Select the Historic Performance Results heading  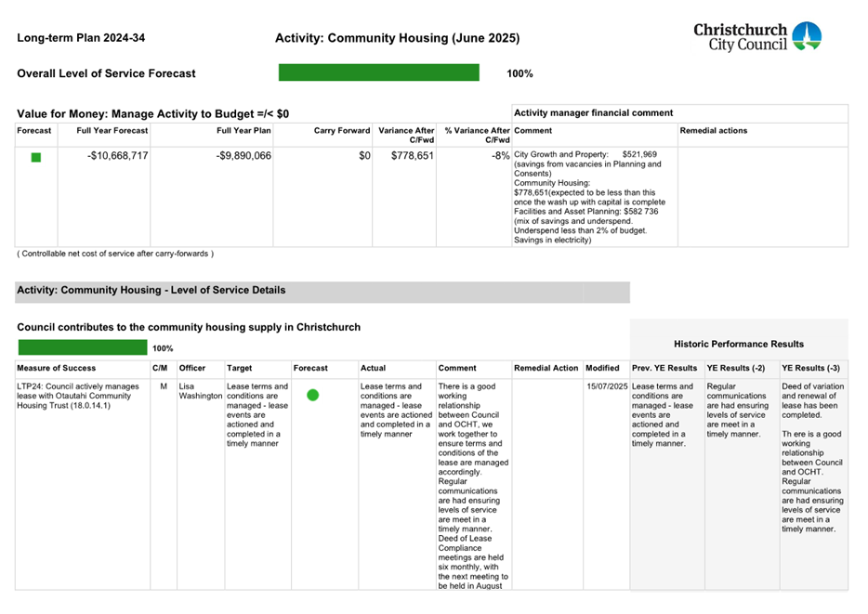click(x=739, y=344)
